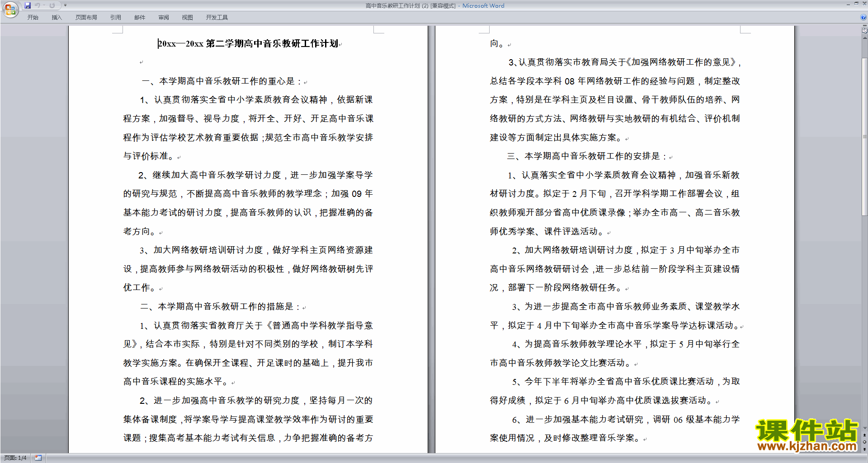
Task: Open the Office button menu
Action: (10, 9)
